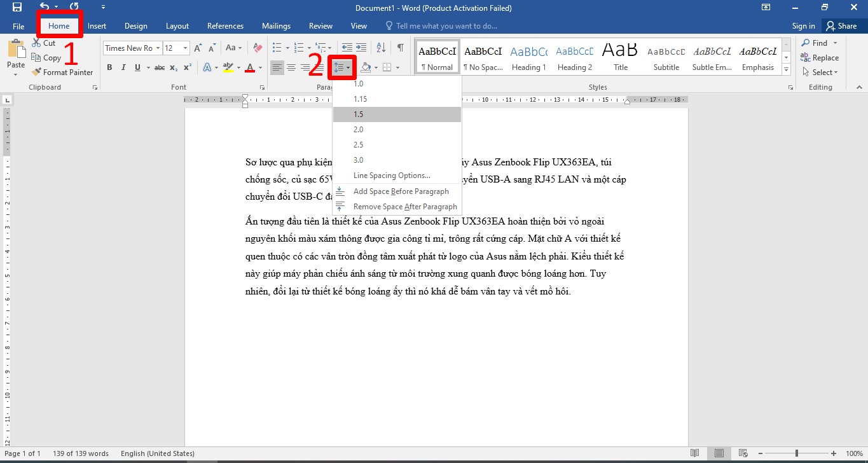Image resolution: width=868 pixels, height=463 pixels.
Task: Open the Layout ribbon tab
Action: tap(177, 26)
